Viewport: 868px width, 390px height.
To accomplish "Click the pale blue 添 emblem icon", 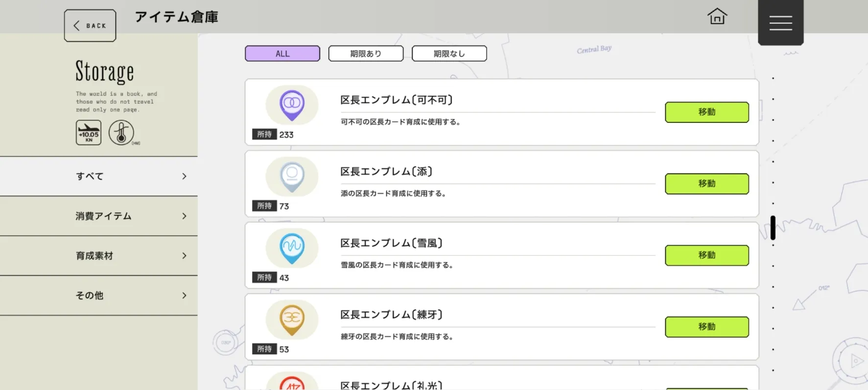I will 292,177.
